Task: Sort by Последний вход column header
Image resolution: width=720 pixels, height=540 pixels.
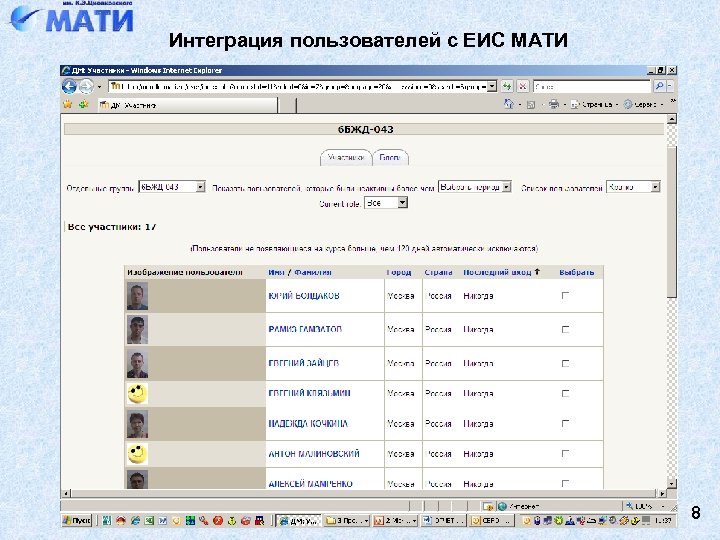Action: pyautogui.click(x=497, y=272)
